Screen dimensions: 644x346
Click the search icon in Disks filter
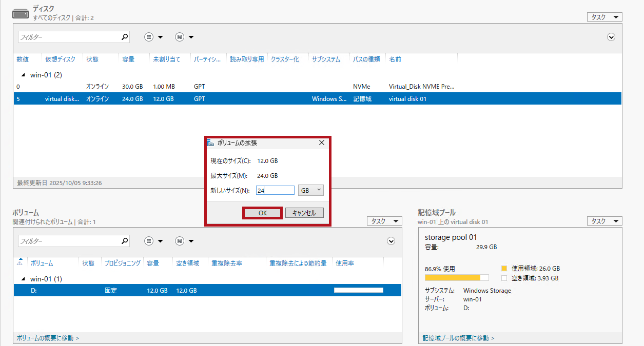click(x=124, y=37)
